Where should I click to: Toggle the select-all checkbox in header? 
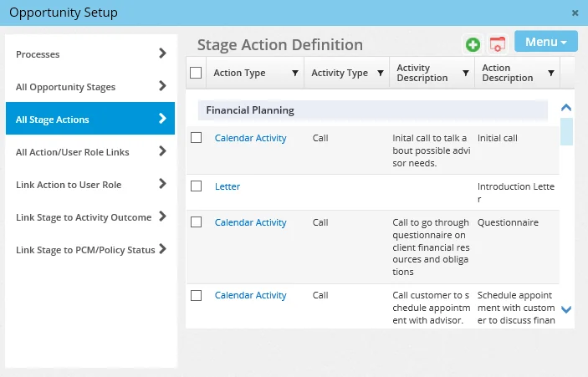click(x=196, y=73)
